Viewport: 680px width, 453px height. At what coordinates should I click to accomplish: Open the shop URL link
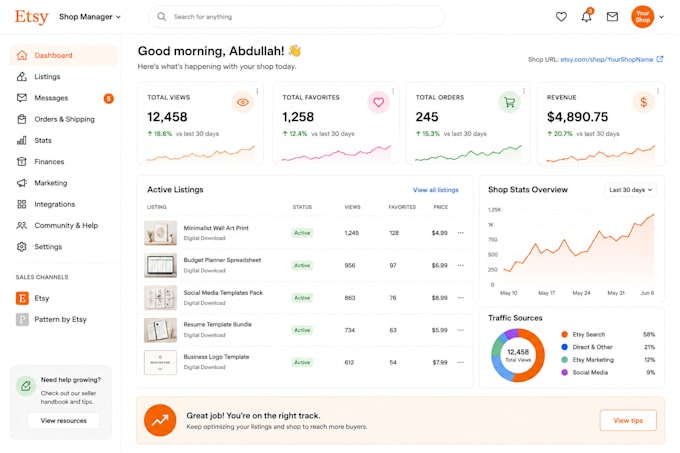pyautogui.click(x=607, y=59)
